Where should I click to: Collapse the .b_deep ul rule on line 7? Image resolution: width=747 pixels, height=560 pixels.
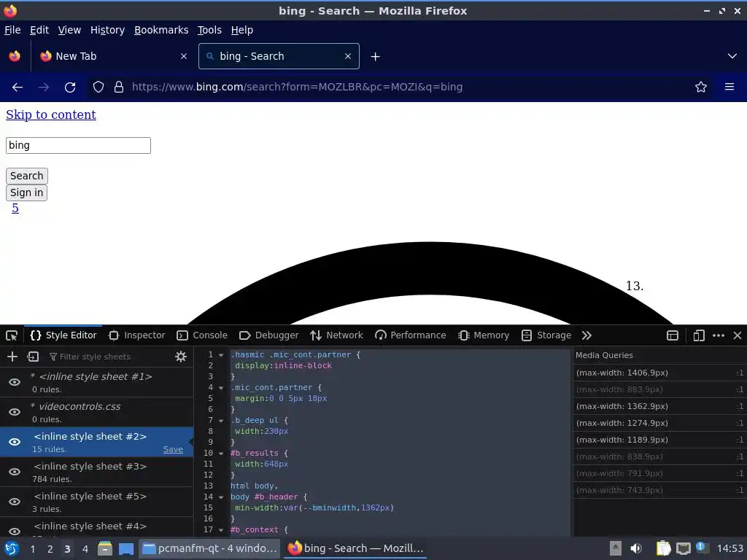pos(221,421)
